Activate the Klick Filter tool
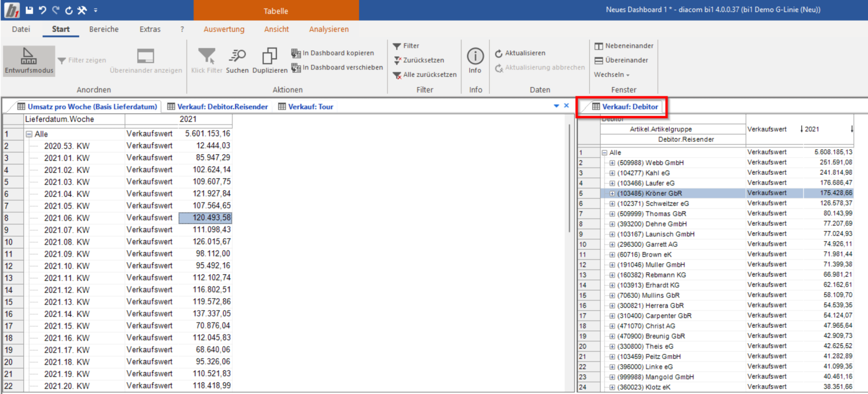This screenshot has height=394, width=868. pyautogui.click(x=207, y=60)
